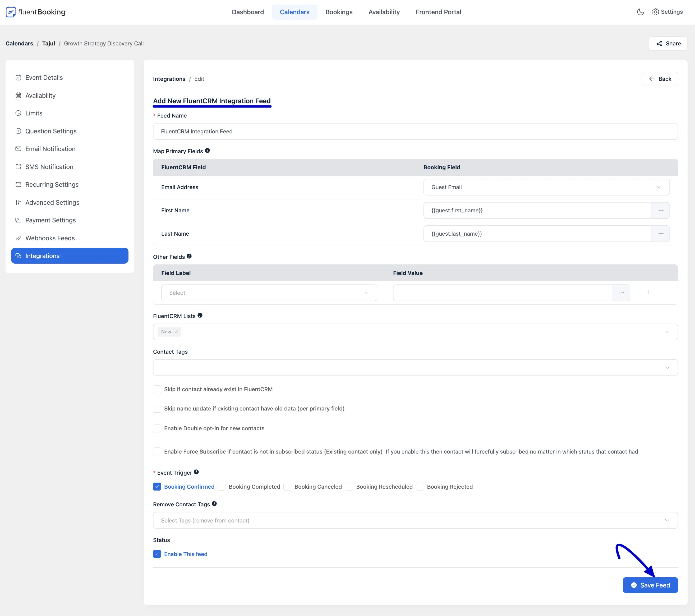Click the Map Primary Fields info icon
The width and height of the screenshot is (695, 616).
click(x=208, y=151)
